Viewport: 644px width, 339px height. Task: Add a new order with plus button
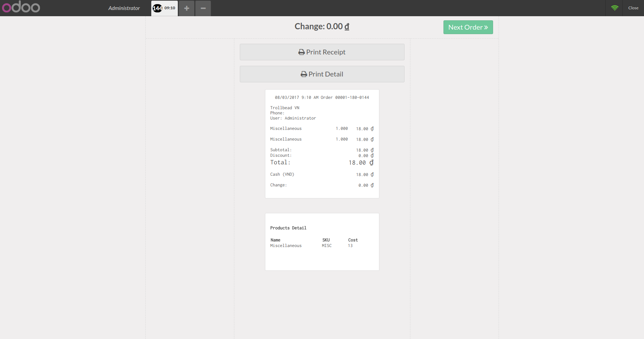coord(186,8)
